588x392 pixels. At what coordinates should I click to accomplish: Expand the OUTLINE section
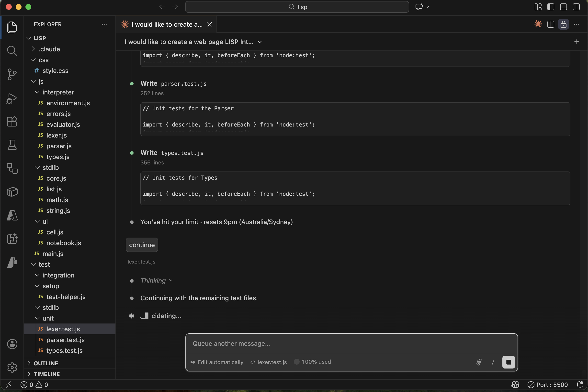(46, 363)
